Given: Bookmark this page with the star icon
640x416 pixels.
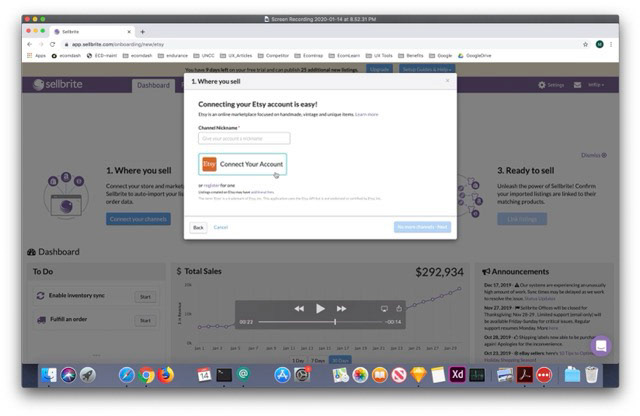Looking at the screenshot, I should pos(585,44).
